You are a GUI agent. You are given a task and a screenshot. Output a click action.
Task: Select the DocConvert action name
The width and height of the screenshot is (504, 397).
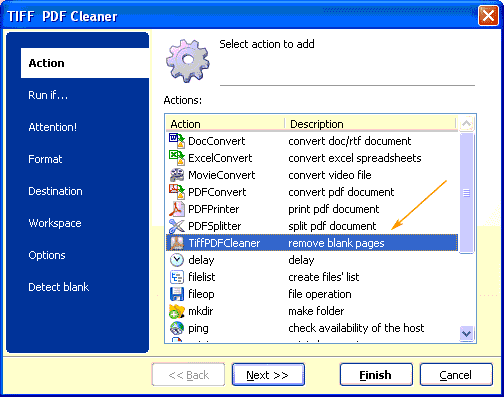[x=217, y=141]
